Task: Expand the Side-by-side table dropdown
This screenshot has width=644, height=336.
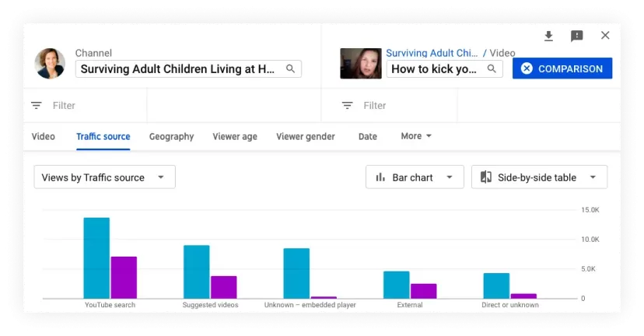Action: 539,177
